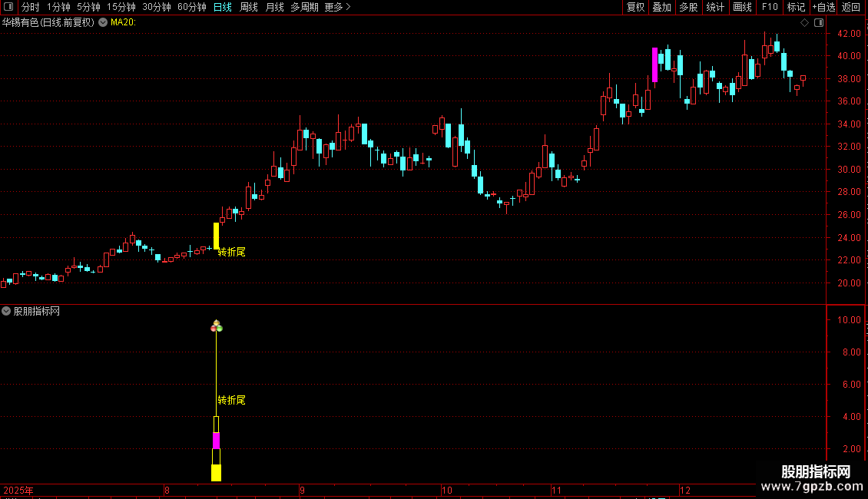Click the magenta block in the indicator stack
This screenshot has width=868, height=499.
216,441
